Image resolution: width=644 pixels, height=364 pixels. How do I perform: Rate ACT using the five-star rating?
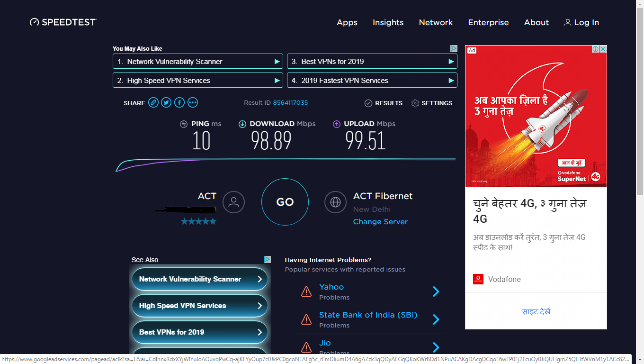tap(198, 221)
